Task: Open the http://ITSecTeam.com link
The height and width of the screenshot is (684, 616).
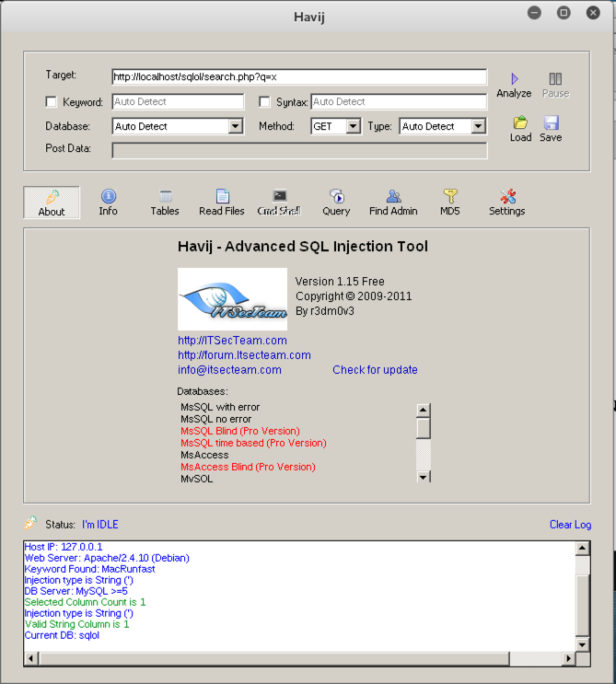Action: point(233,341)
